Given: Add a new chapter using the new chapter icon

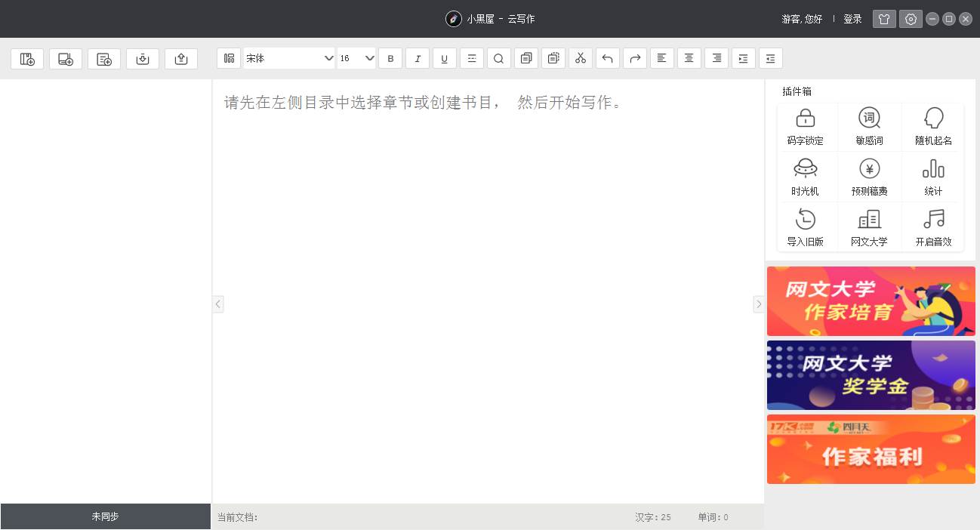Looking at the screenshot, I should [66, 58].
